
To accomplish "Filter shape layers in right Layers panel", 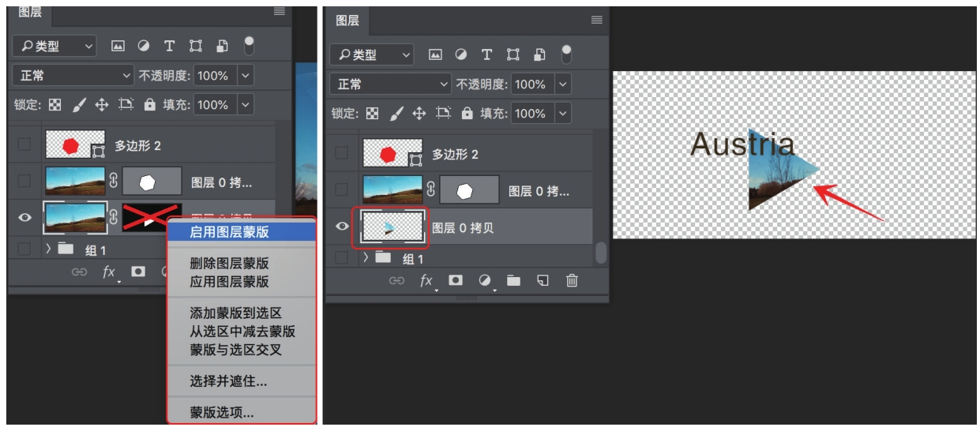I will click(x=513, y=54).
